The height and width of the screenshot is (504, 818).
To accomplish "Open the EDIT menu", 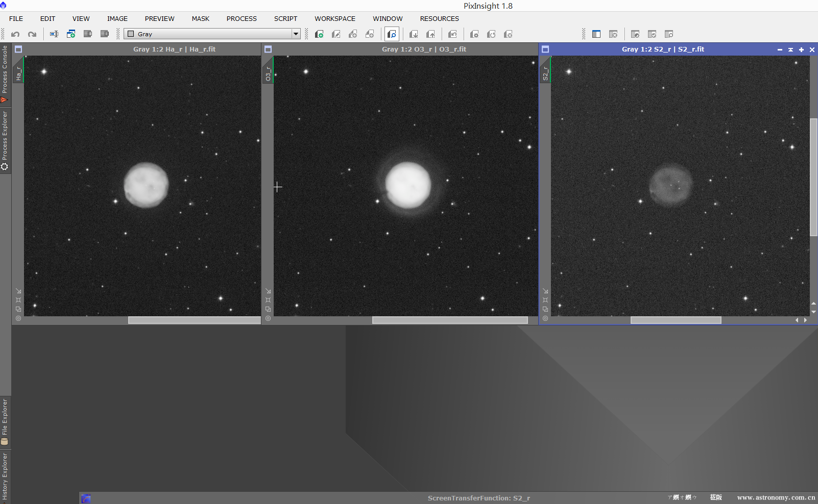I will pyautogui.click(x=48, y=19).
